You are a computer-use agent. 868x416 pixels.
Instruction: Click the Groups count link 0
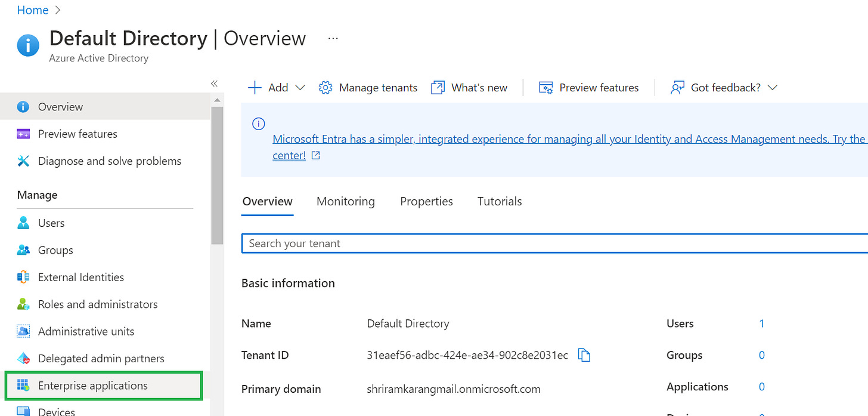[762, 355]
